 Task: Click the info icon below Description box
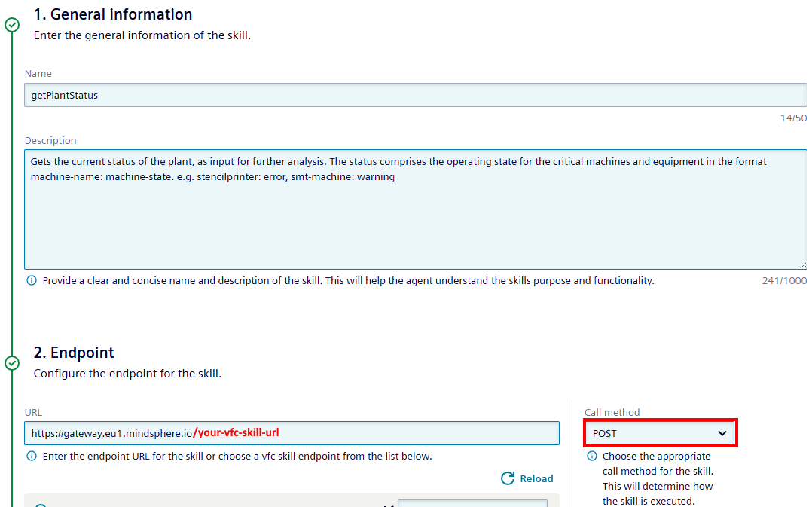coord(32,281)
